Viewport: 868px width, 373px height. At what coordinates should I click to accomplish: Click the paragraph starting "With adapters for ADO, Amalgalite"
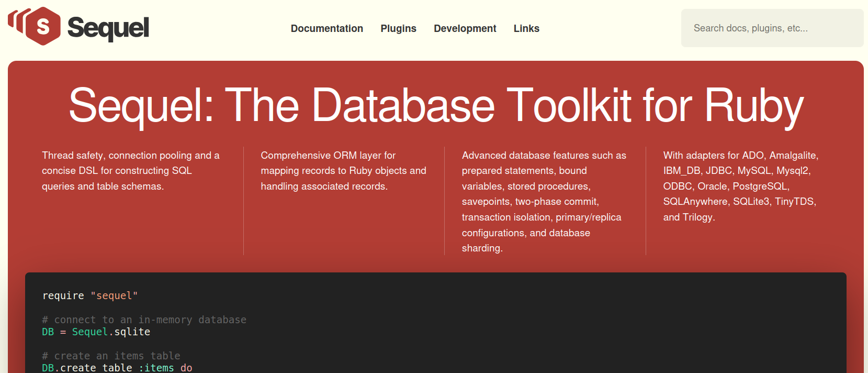(741, 186)
